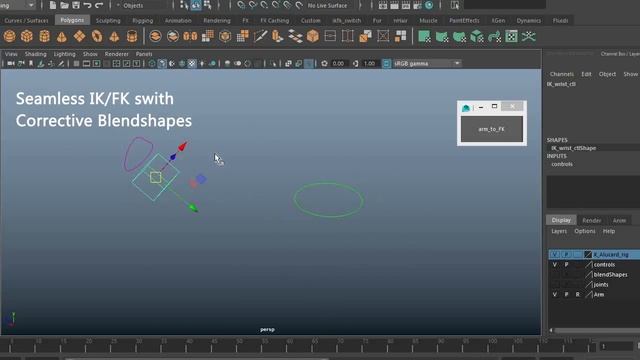This screenshot has width=640, height=360.
Task: Click the new scene icon
Action: coord(53,5)
